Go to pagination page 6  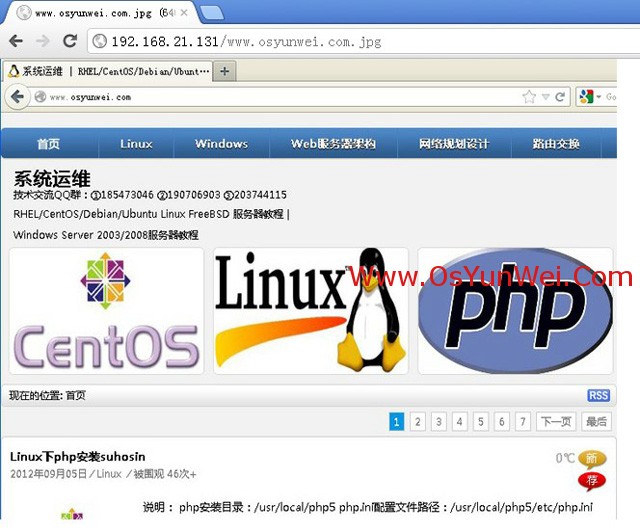point(502,421)
